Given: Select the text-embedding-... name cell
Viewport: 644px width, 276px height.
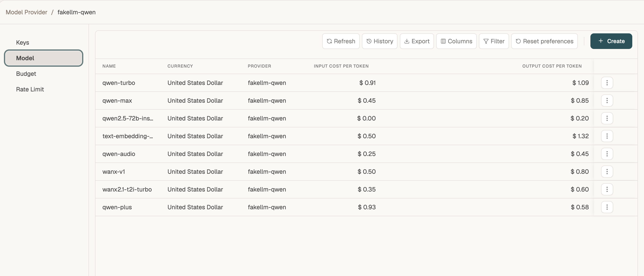Looking at the screenshot, I should point(128,136).
